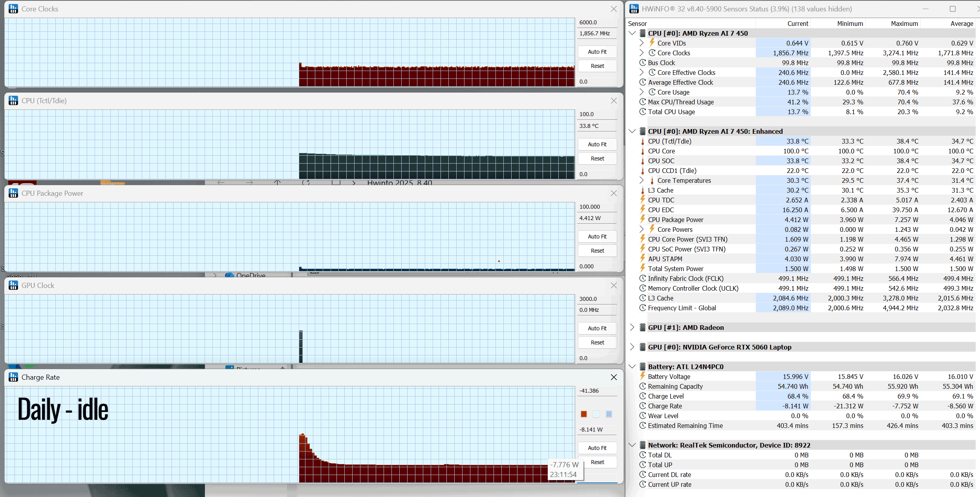Click Auto Fit in the Core Clocks graph
The image size is (980, 497).
(597, 52)
